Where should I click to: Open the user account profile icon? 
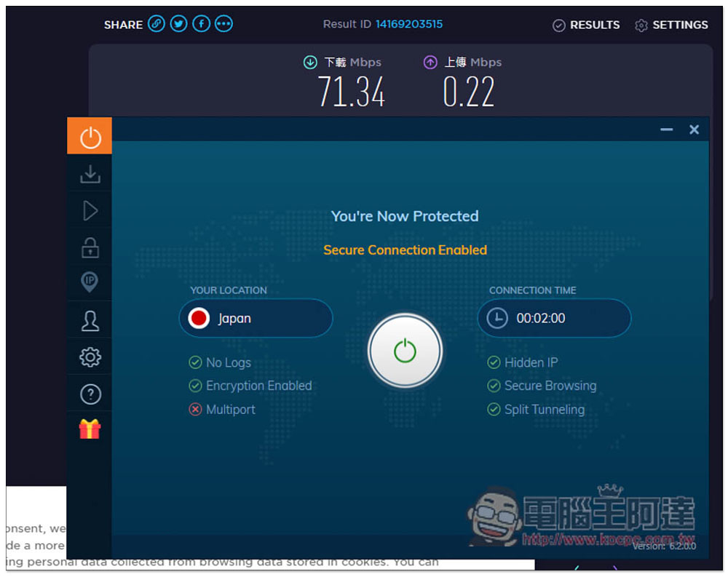(x=90, y=320)
